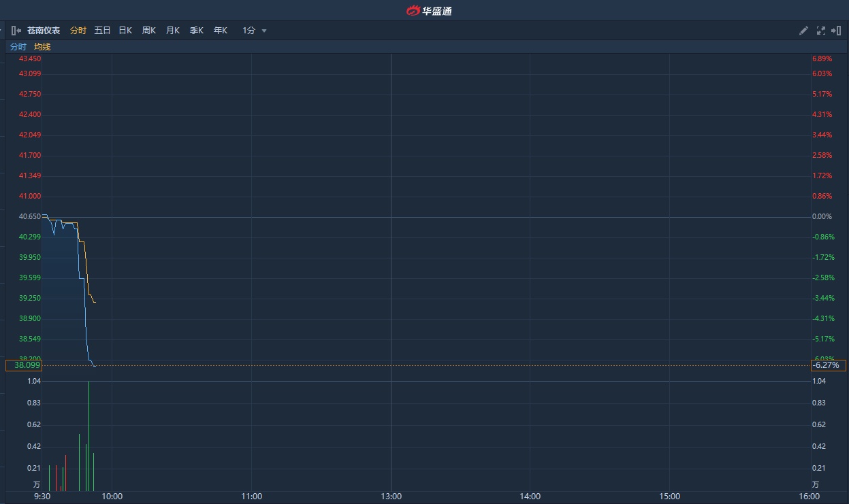Click the -6.27% change label
The height and width of the screenshot is (504, 849).
(828, 365)
